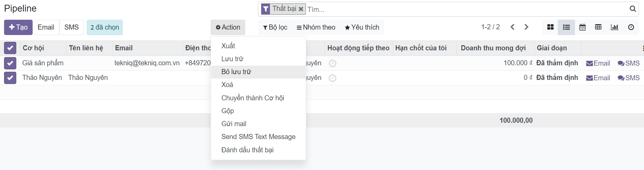Remove the Thất bại filter tag

301,9
